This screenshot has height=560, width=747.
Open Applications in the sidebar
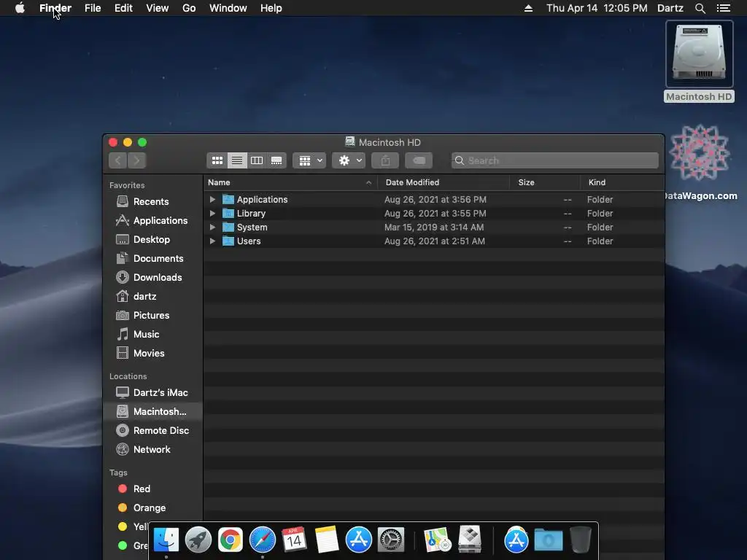tap(153, 220)
